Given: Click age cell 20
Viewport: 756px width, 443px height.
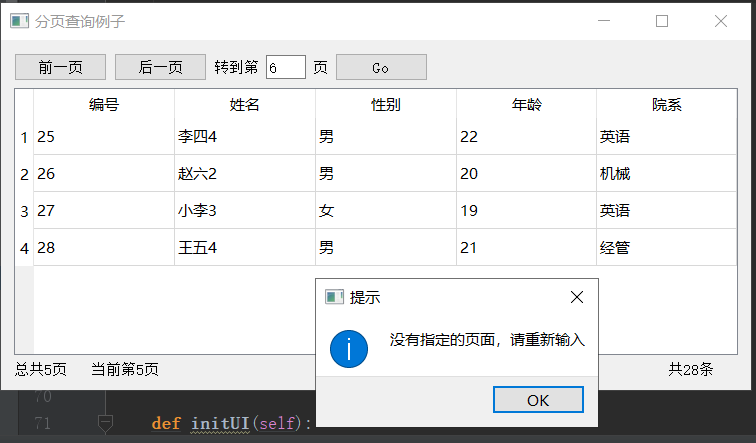Looking at the screenshot, I should click(x=526, y=174).
